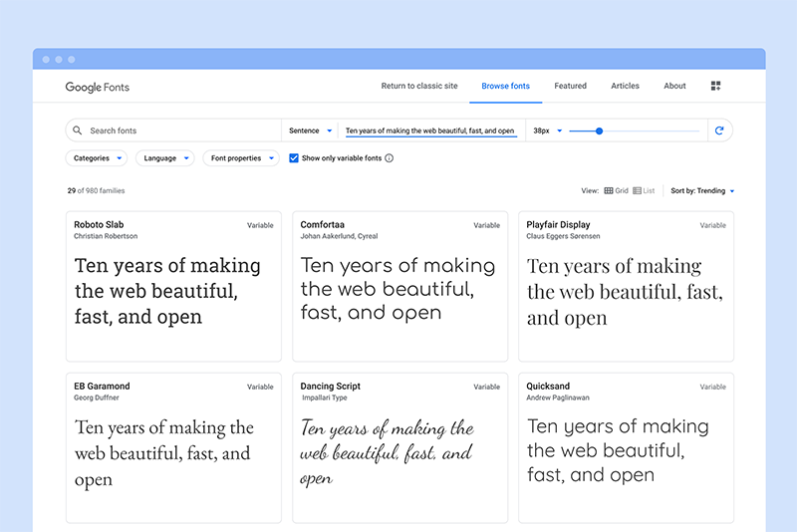
Task: Click Variable label on EB Garamond card
Action: click(260, 387)
